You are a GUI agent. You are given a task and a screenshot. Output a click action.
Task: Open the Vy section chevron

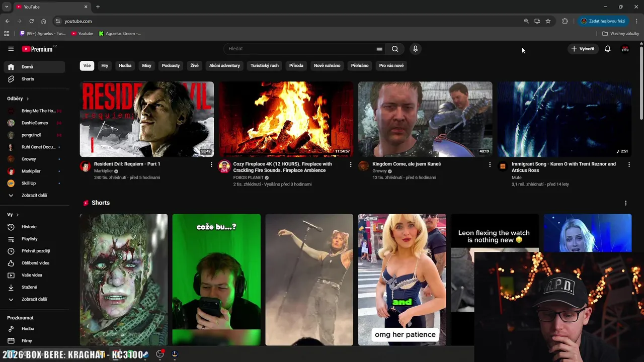[x=18, y=215]
